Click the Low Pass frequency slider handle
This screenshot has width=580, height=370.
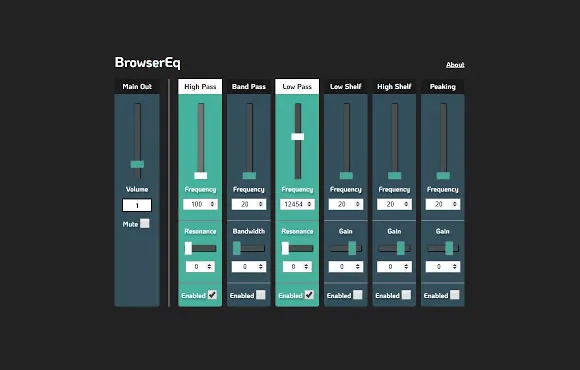(x=297, y=137)
